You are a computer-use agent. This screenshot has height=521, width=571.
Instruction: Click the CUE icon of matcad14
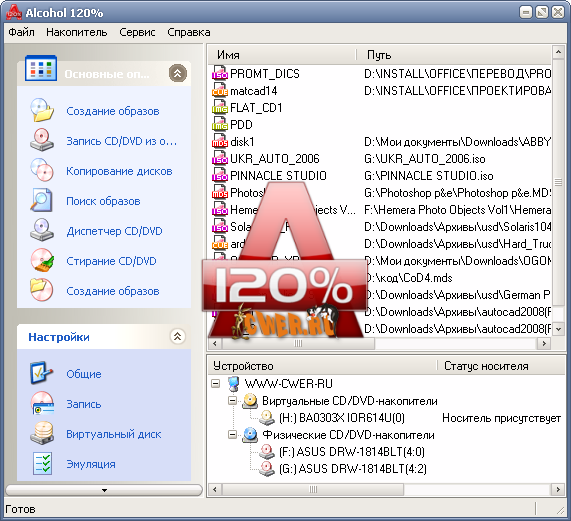click(x=220, y=90)
